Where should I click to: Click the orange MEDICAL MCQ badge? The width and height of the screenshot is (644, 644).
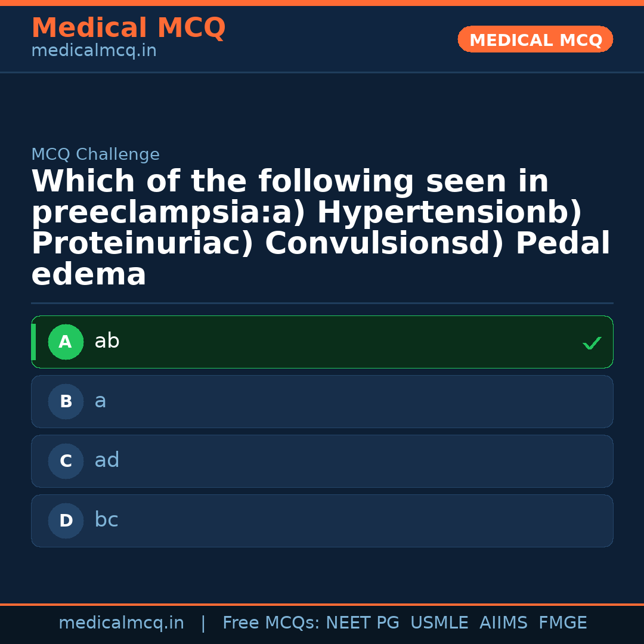point(535,39)
